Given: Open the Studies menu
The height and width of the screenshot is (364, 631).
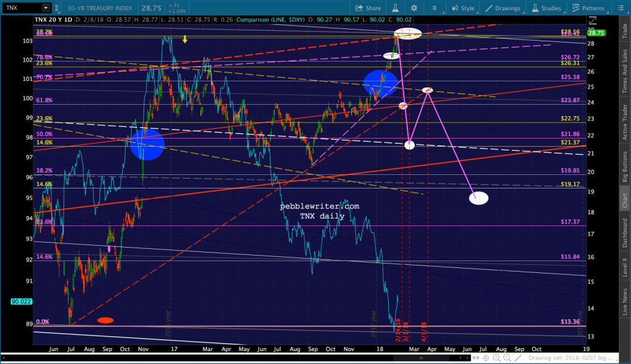Looking at the screenshot, I should pos(547,8).
